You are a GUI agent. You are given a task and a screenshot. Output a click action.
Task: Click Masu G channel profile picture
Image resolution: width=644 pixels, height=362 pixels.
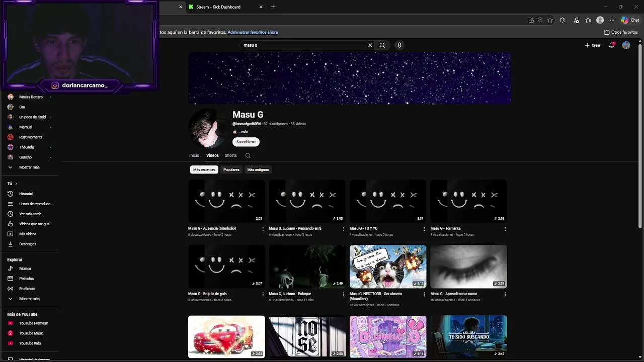pyautogui.click(x=208, y=128)
